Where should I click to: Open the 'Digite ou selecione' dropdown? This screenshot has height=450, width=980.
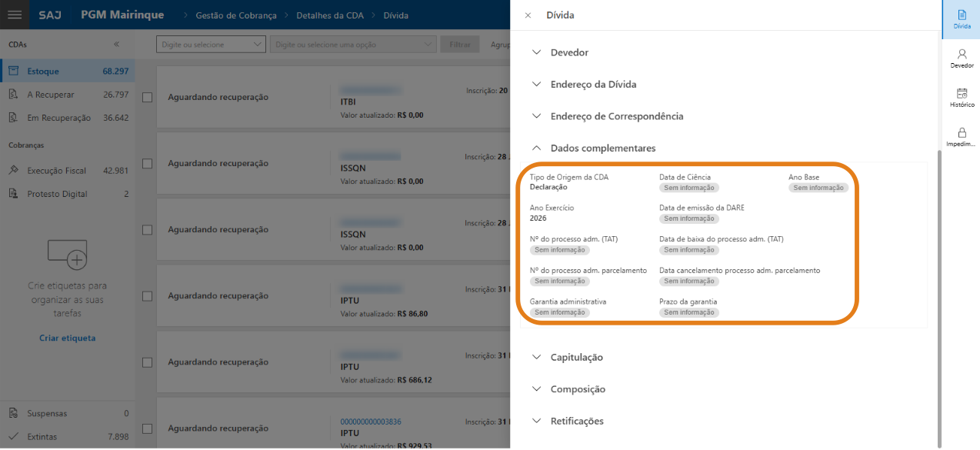(211, 45)
